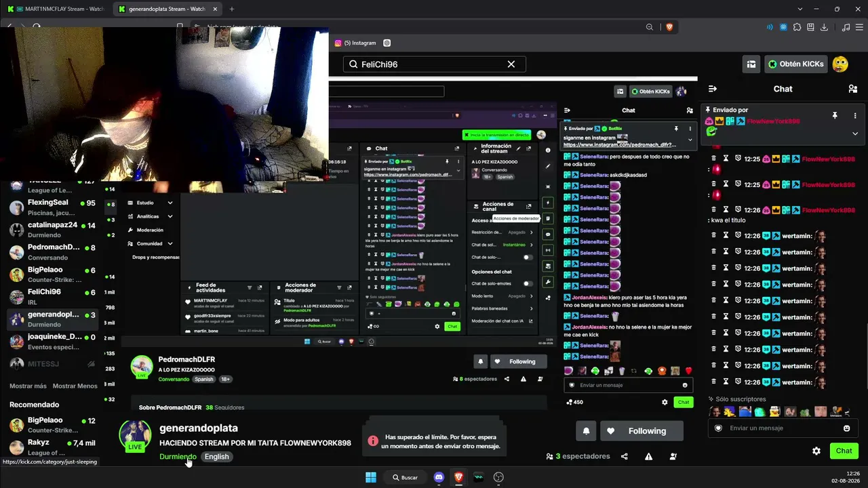This screenshot has height=488, width=868.
Task: Toggle notifications bell for generandoplata
Action: point(586,431)
